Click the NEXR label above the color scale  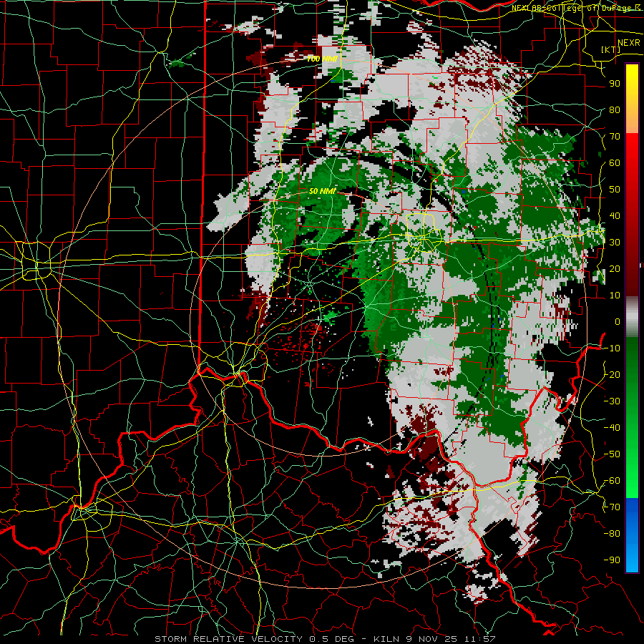(629, 43)
